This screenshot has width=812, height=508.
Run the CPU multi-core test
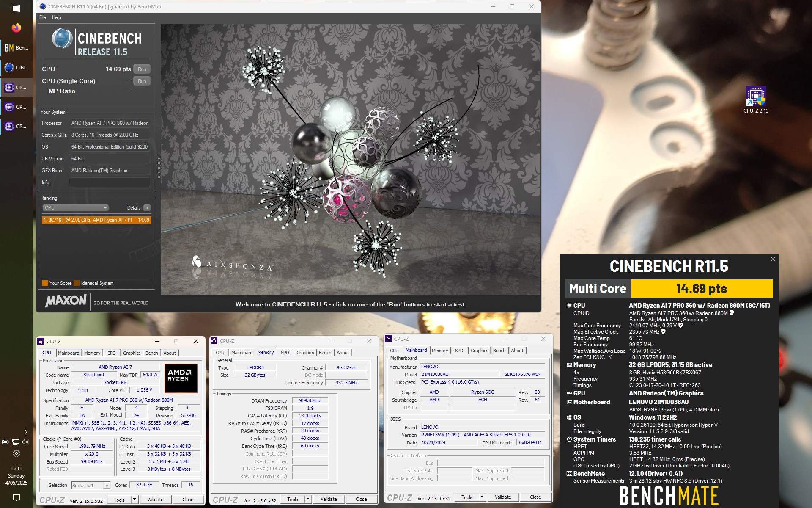(142, 69)
